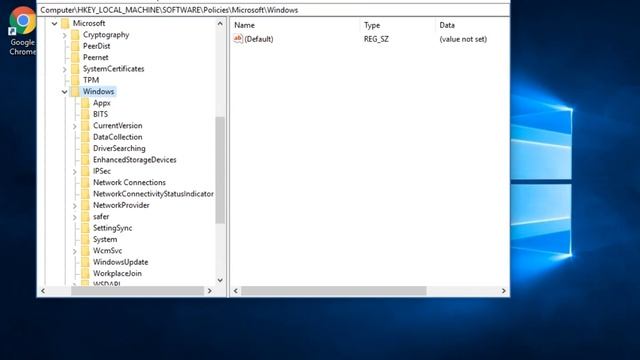Image resolution: width=640 pixels, height=360 pixels.
Task: Click the System folder icon
Action: coord(85,240)
